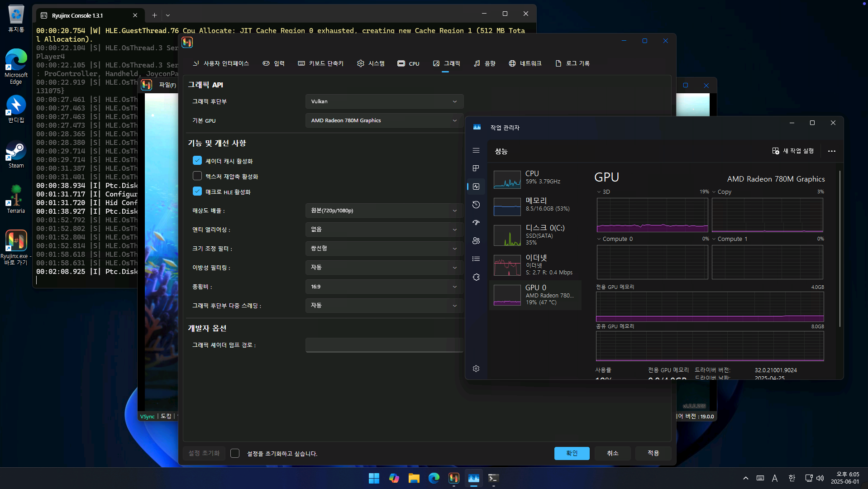
Task: Click the 취소 button
Action: click(612, 453)
